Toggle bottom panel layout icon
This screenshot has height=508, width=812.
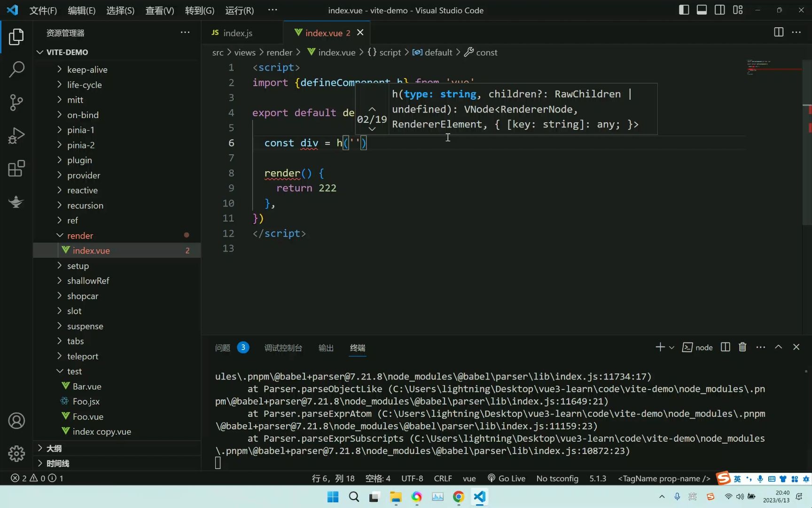pos(702,10)
